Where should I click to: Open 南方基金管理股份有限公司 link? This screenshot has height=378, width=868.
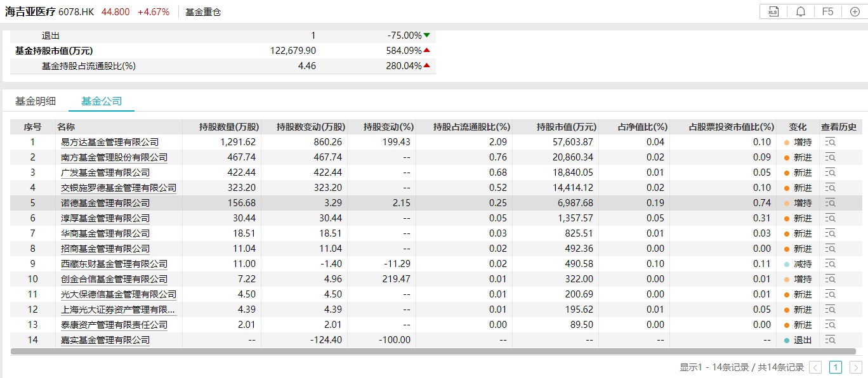click(114, 157)
